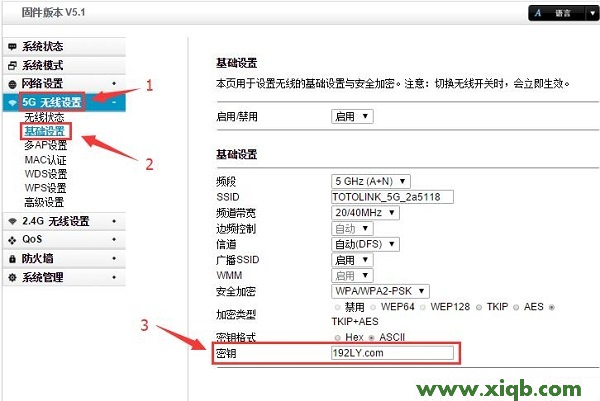Select the WEP64 radio button
Viewport: 600px width, 401px height.
point(373,307)
